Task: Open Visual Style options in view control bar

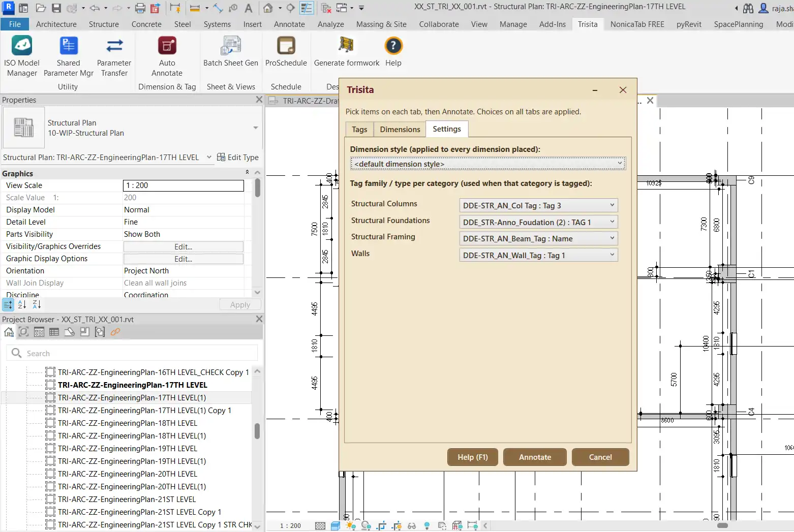Action: tap(335, 526)
